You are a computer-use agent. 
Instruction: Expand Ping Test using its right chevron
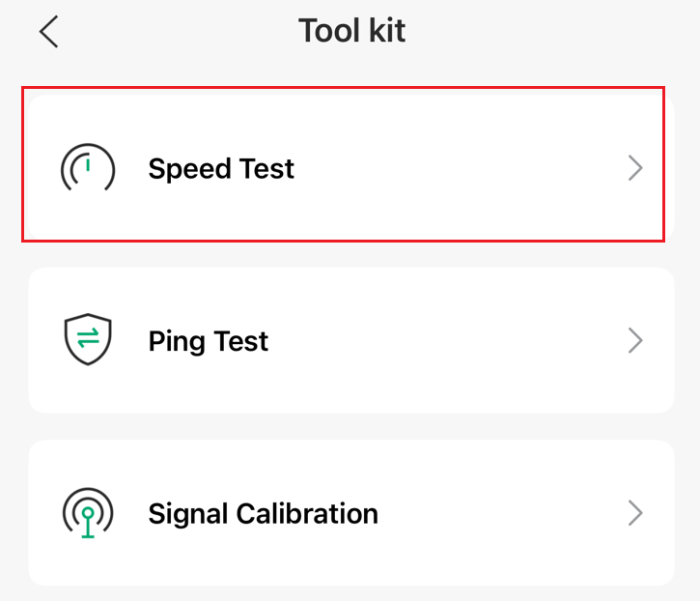[x=634, y=340]
